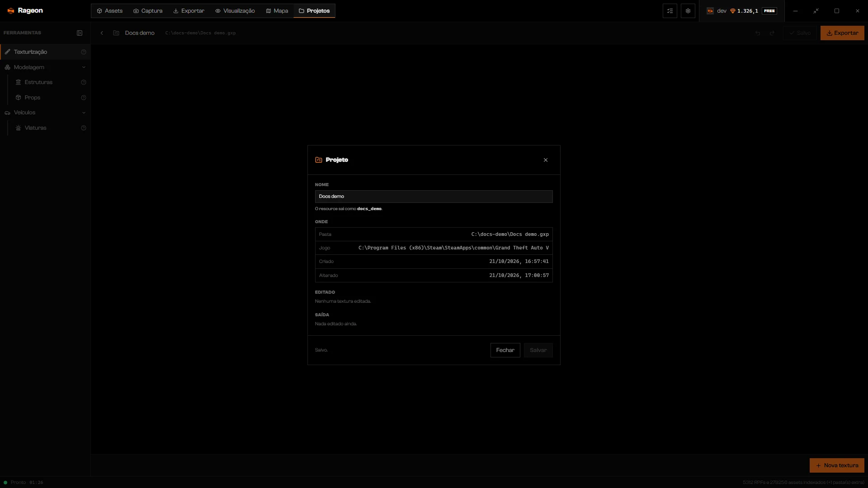Click the Nome input field
Screen dimensions: 868x488
pyautogui.click(x=434, y=197)
